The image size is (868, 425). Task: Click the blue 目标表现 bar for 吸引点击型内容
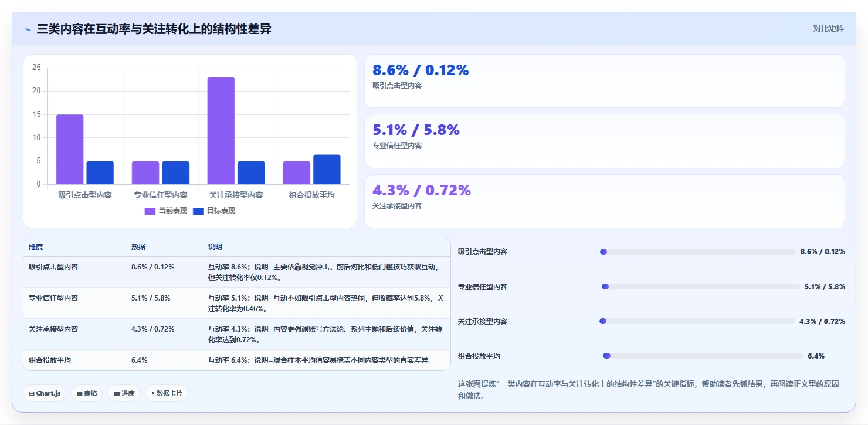100,173
